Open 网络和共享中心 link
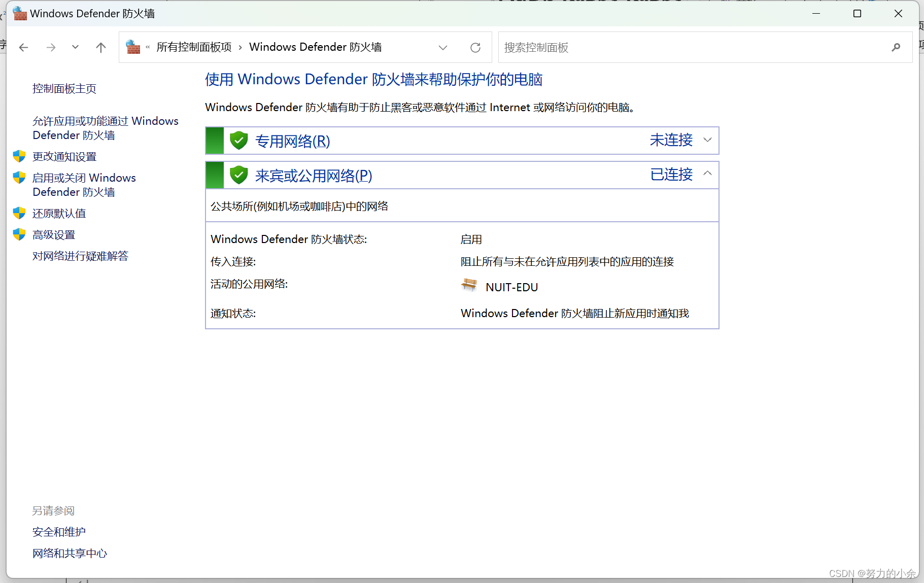Screen dimensions: 924x583 (x=70, y=554)
